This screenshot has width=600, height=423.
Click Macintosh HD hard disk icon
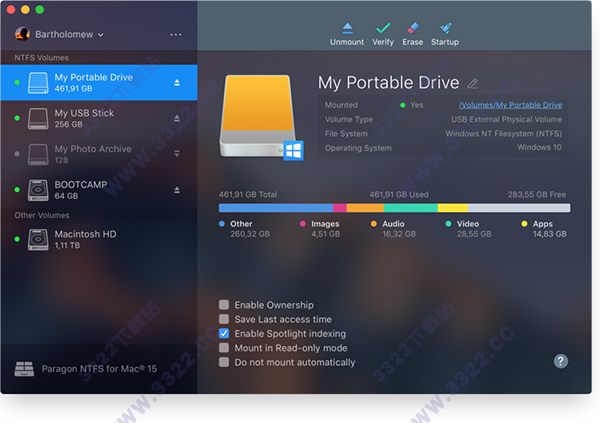tap(38, 240)
